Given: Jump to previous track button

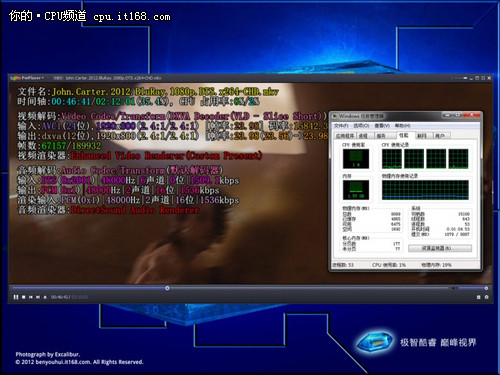Looking at the screenshot, I should coord(31,297).
